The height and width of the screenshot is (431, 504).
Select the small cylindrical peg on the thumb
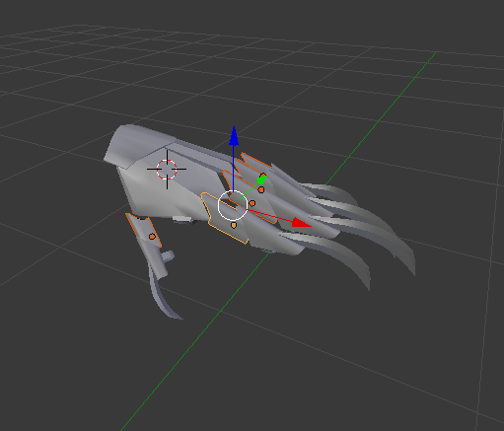click(x=168, y=256)
